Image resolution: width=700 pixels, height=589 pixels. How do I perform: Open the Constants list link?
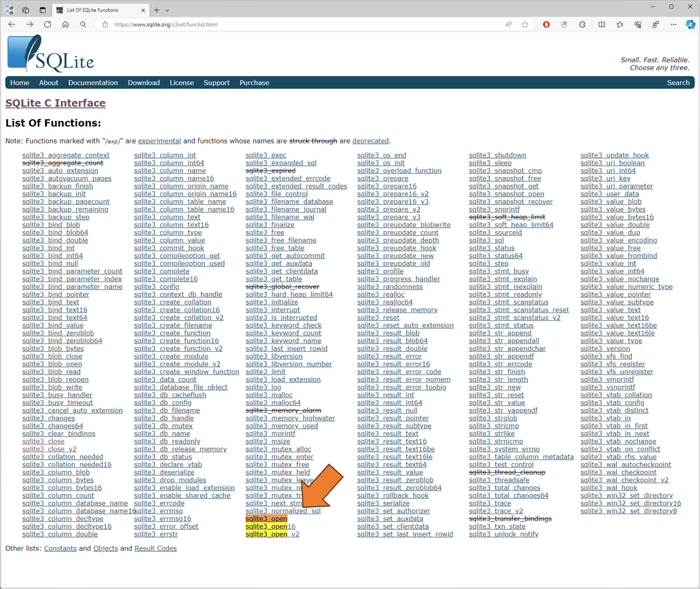[x=60, y=549]
